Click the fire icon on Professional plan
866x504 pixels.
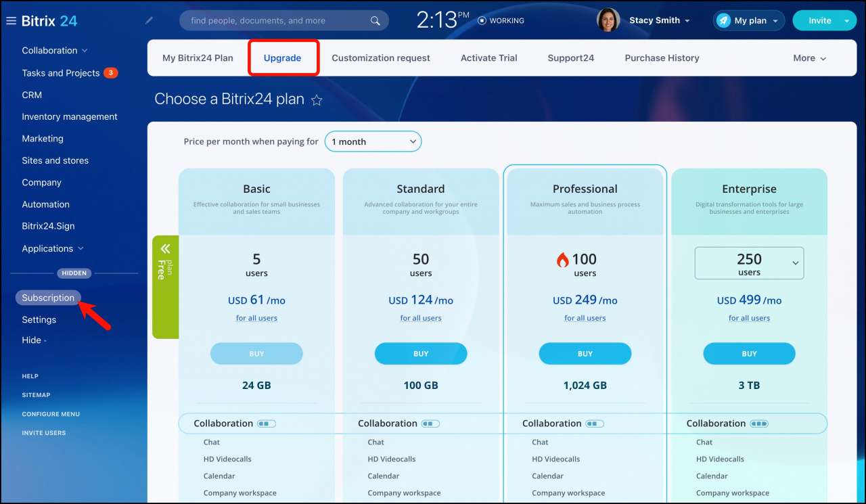(x=563, y=260)
